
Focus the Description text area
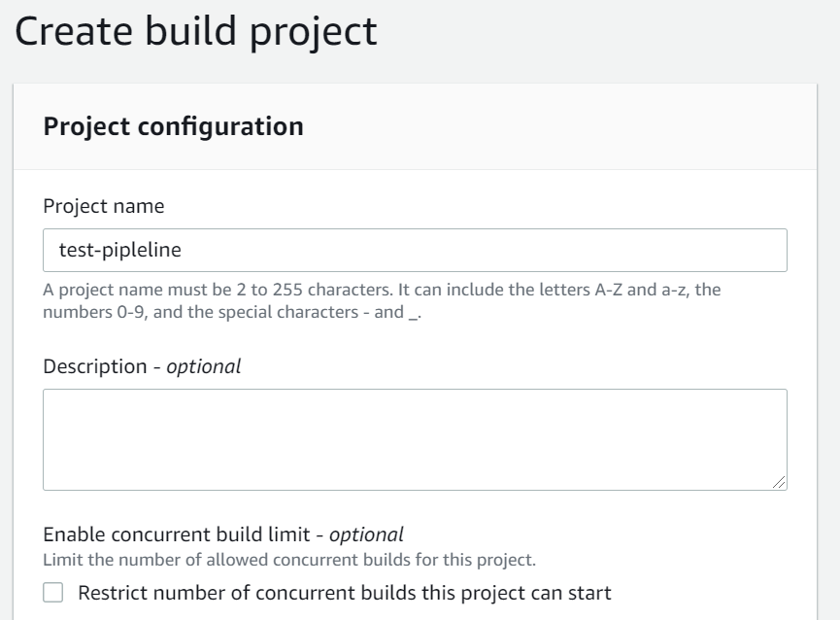(415, 439)
